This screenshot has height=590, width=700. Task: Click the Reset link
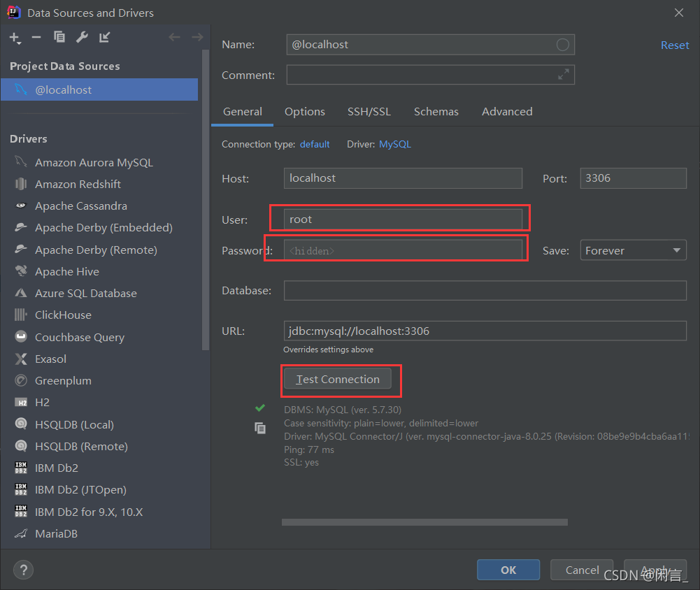tap(675, 45)
